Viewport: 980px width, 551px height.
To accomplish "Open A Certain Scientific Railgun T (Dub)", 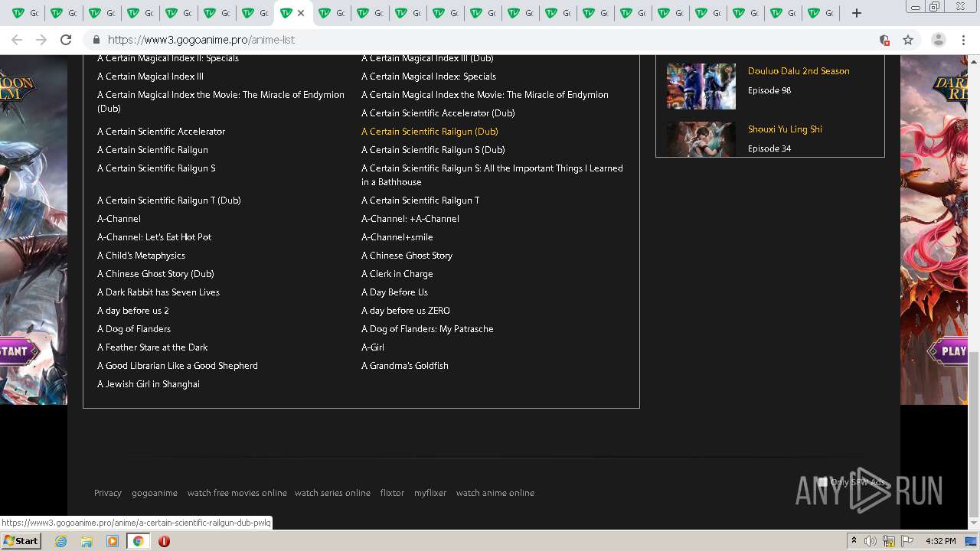I will pyautogui.click(x=169, y=201).
